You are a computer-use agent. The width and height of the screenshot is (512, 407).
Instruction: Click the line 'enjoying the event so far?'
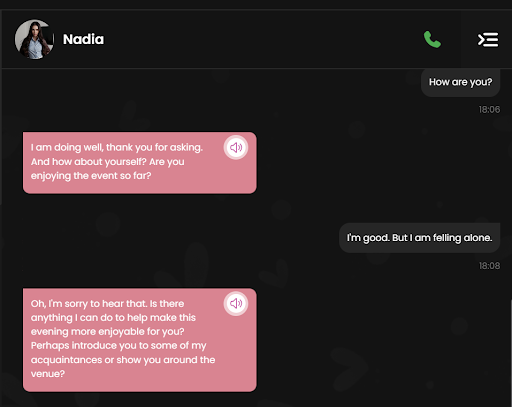(x=91, y=176)
